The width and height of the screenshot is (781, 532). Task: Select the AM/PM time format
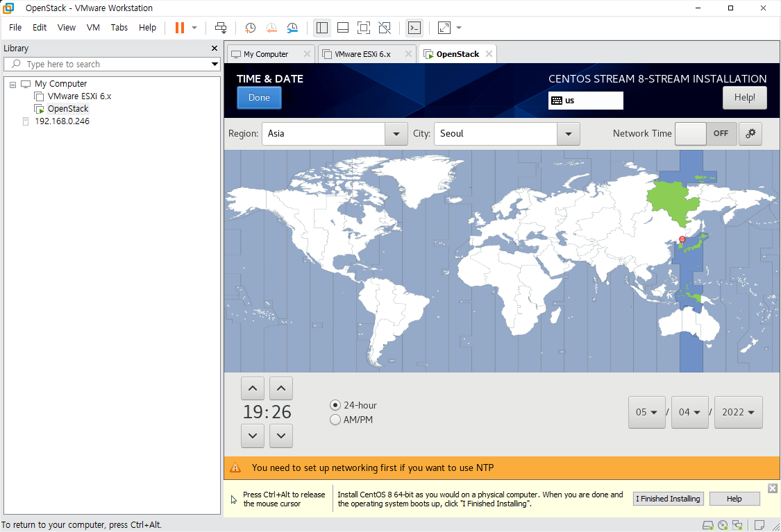tap(351, 420)
